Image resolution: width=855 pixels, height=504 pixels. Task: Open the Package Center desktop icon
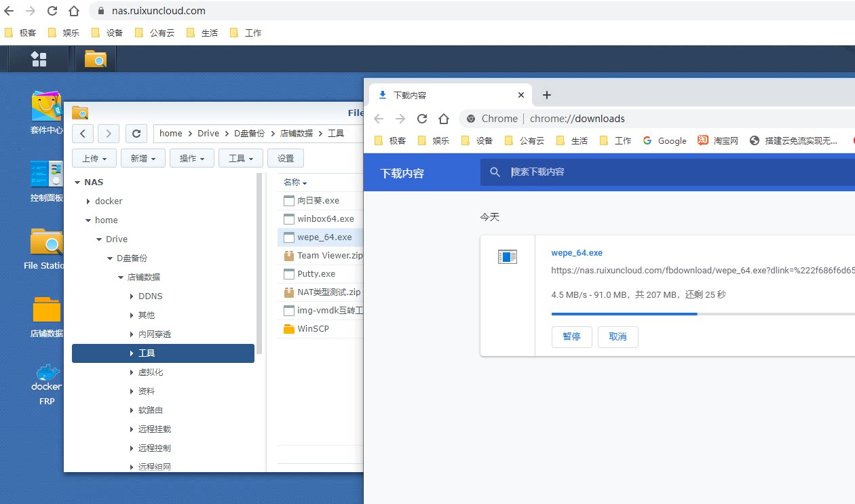46,113
